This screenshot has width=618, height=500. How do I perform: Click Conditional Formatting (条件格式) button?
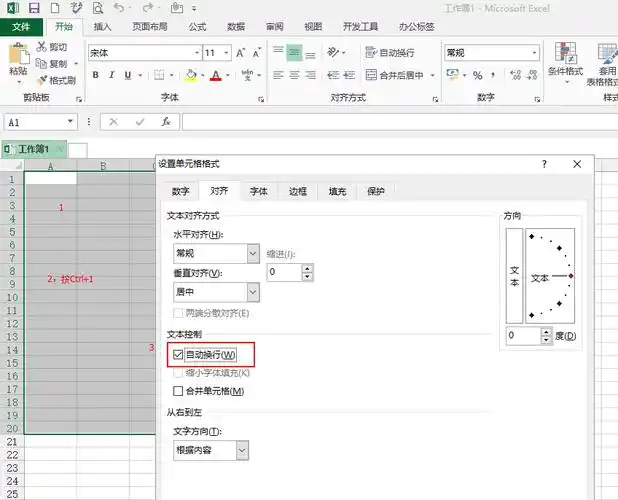566,62
